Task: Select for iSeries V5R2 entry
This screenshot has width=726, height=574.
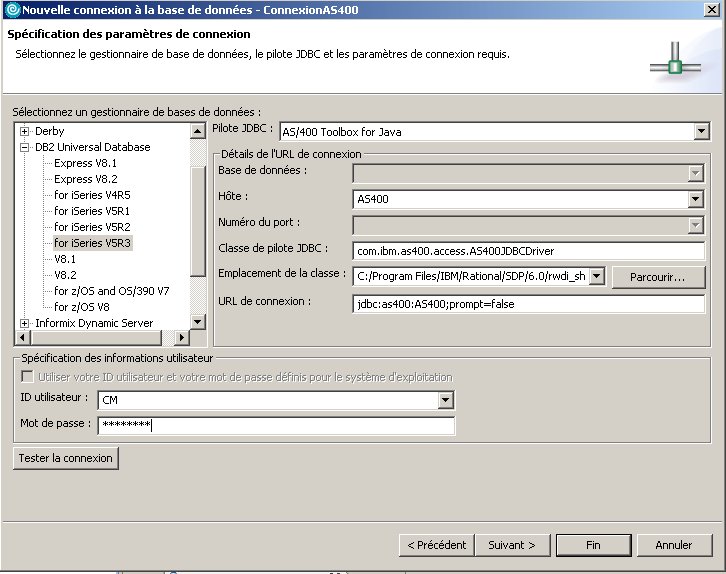Action: (92, 227)
